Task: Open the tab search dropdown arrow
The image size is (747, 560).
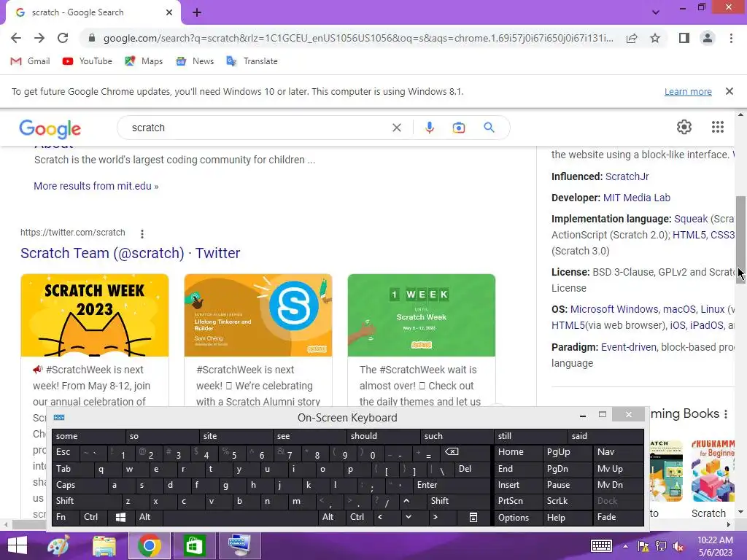Action: pos(656,12)
